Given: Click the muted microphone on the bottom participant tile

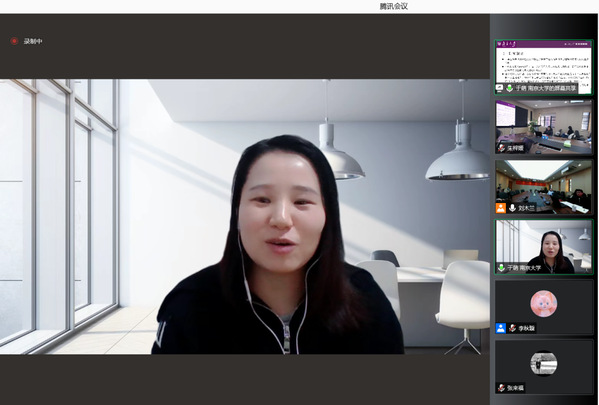Looking at the screenshot, I should [x=501, y=388].
